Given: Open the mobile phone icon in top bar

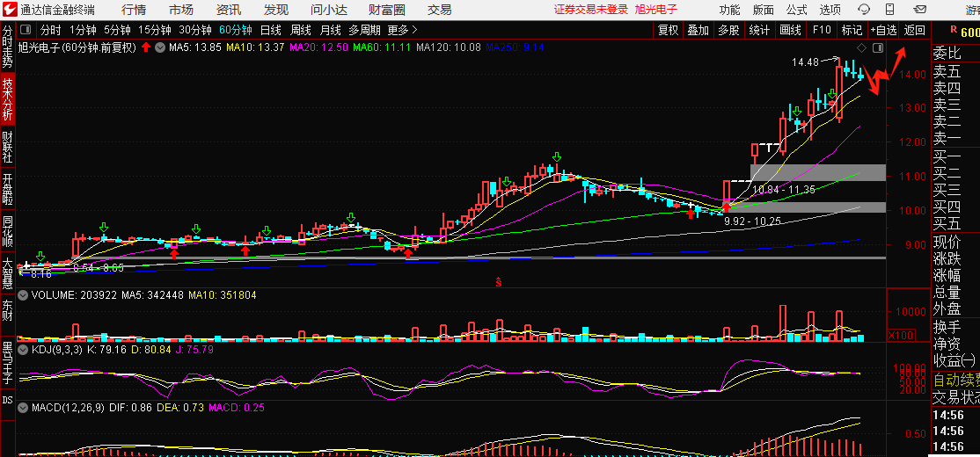Looking at the screenshot, I should click(x=890, y=10).
